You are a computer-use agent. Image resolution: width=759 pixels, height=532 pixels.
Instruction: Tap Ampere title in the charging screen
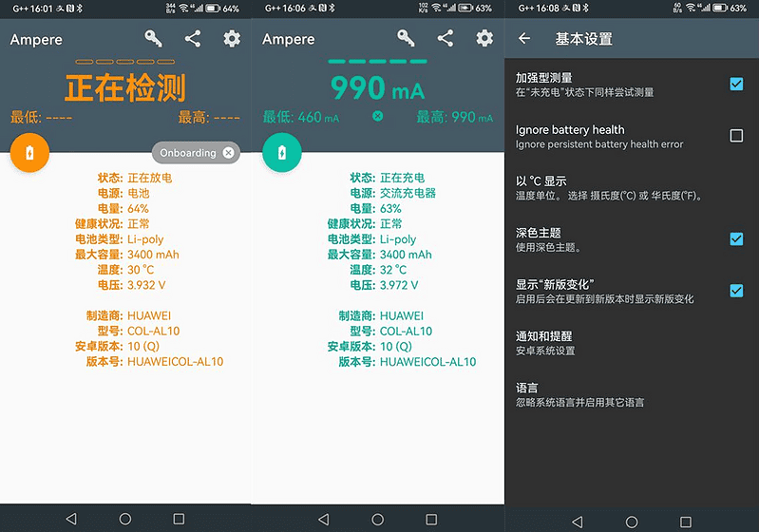(289, 39)
